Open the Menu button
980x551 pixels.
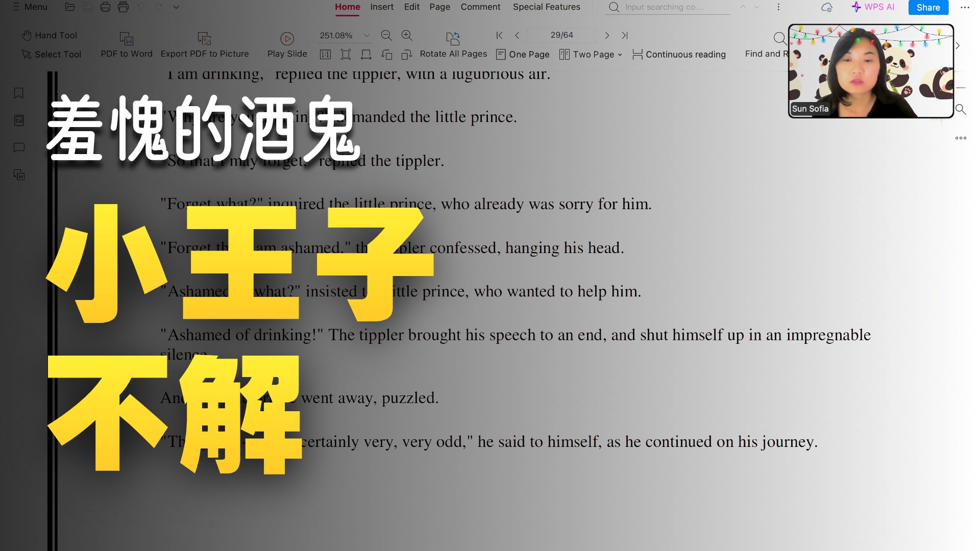(x=30, y=7)
